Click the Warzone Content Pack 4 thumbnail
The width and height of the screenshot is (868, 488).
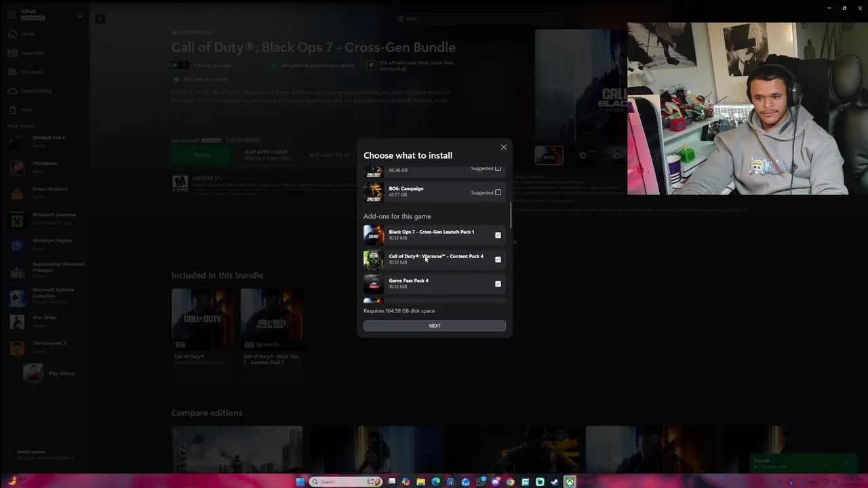[x=374, y=259]
